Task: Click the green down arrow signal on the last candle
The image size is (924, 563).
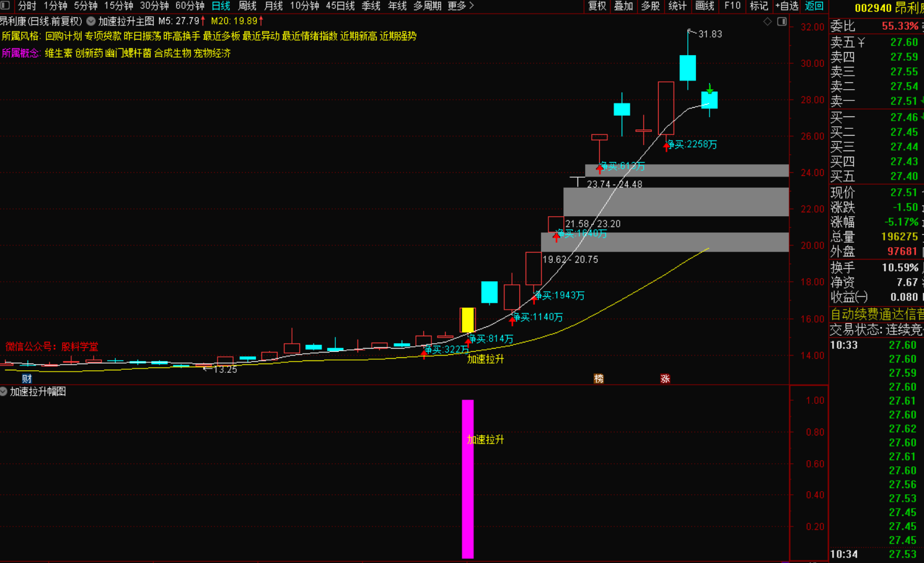Action: point(710,90)
